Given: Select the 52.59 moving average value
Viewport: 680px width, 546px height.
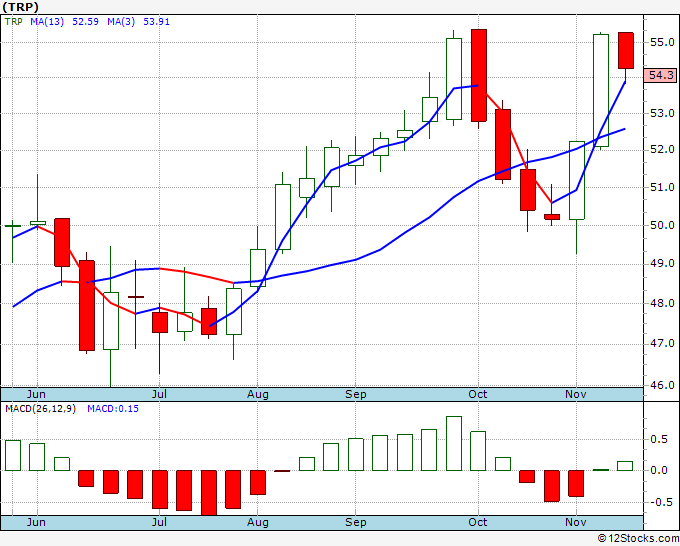Looking at the screenshot, I should click(x=85, y=22).
